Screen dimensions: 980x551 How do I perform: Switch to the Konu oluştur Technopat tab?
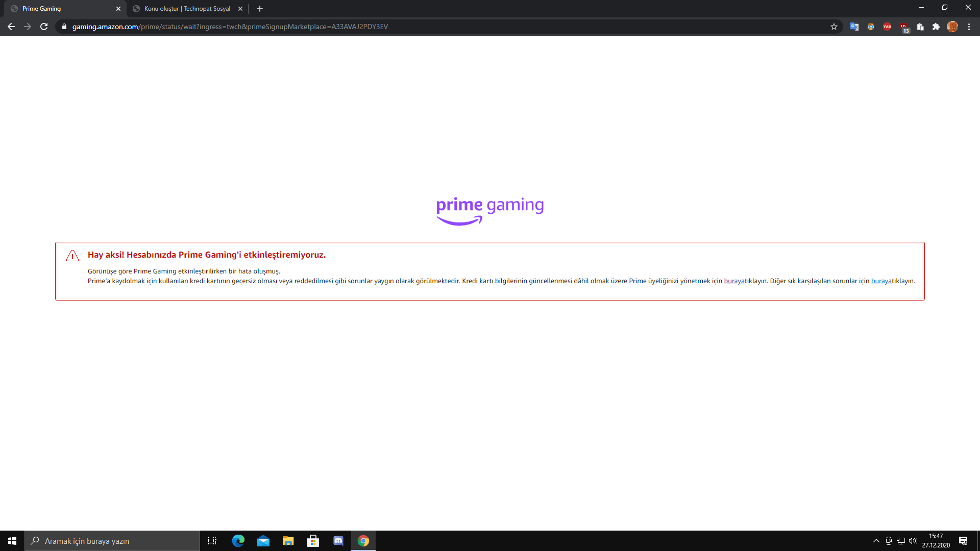click(187, 9)
